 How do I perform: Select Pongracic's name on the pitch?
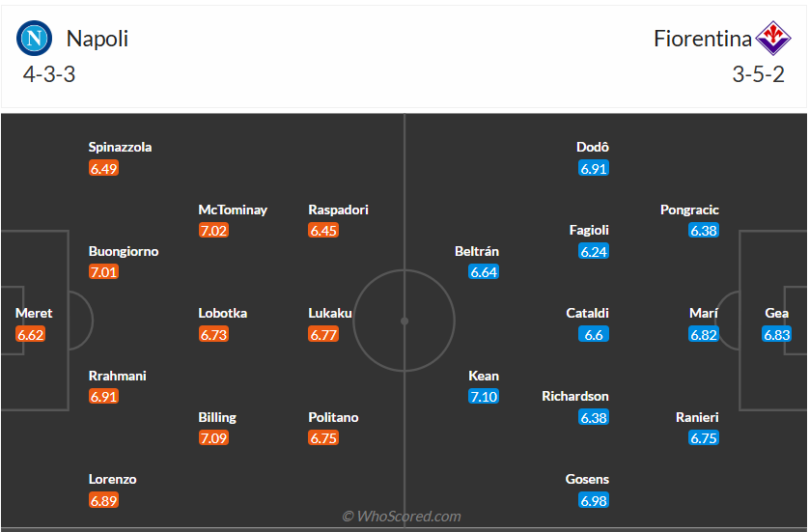[689, 210]
